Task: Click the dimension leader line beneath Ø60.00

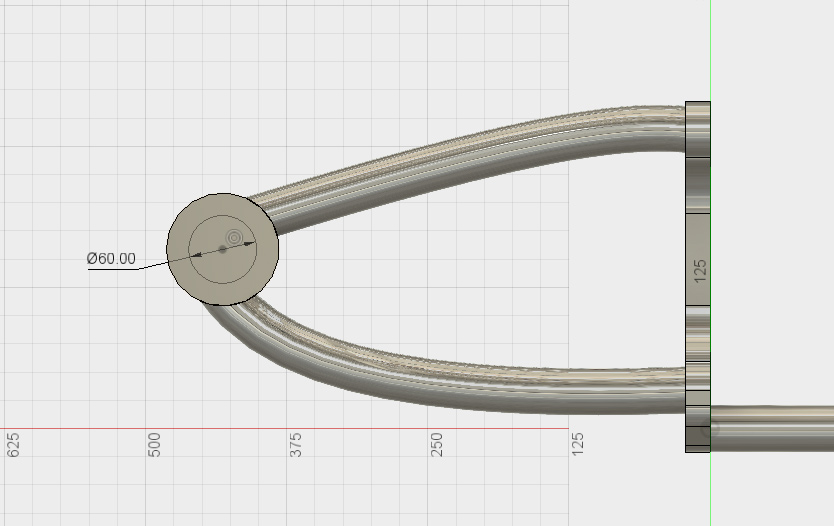Action: 140,268
